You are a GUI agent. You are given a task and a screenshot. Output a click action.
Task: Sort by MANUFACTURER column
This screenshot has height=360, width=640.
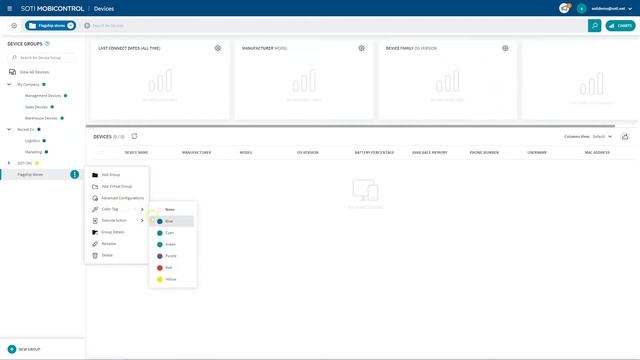196,152
